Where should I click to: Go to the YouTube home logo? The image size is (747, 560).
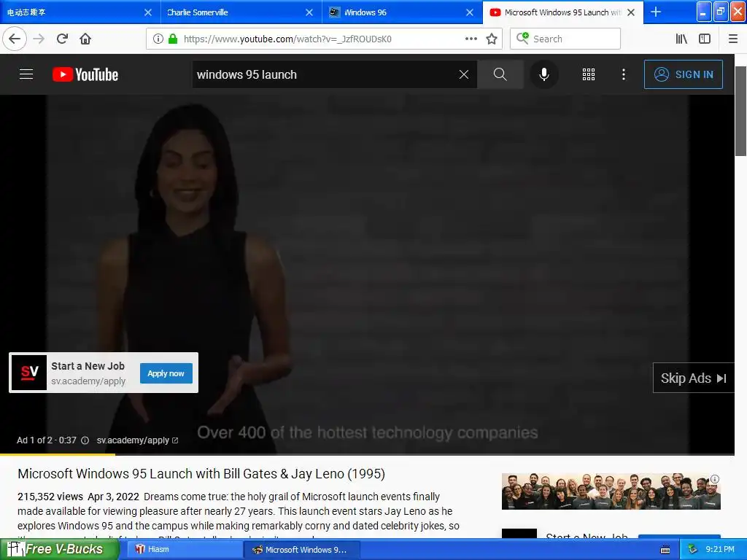tap(85, 74)
